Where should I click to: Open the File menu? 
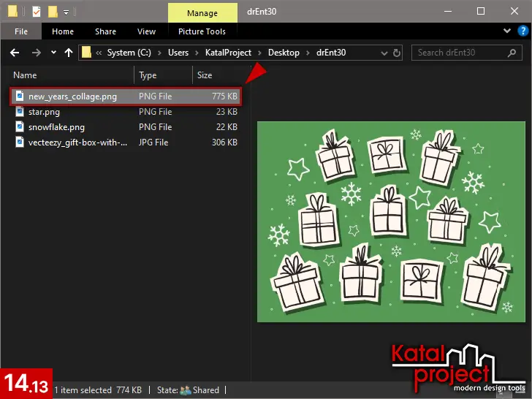[21, 31]
